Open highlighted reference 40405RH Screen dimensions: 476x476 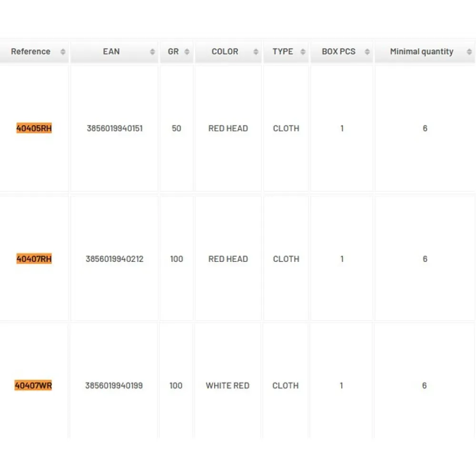coord(34,129)
